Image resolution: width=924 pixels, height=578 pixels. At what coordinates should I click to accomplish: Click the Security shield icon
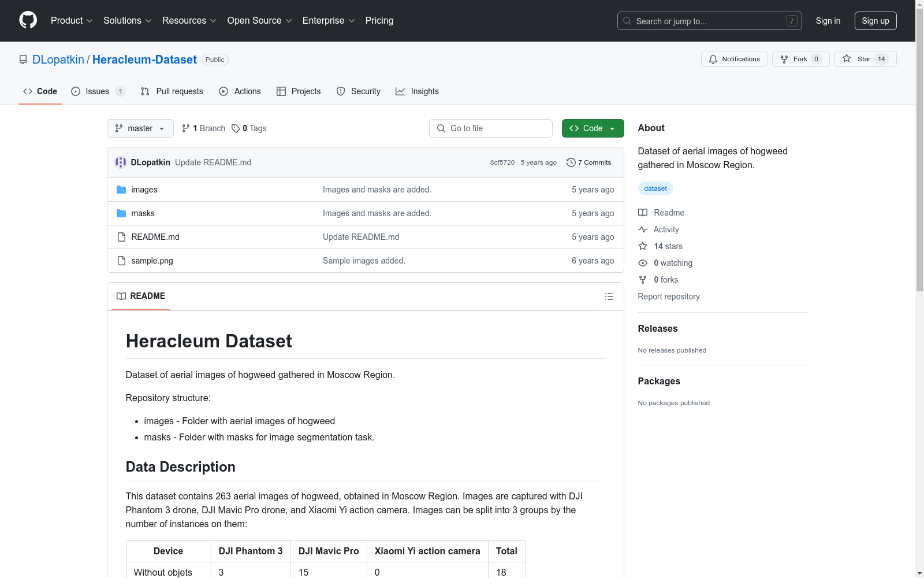pos(341,91)
